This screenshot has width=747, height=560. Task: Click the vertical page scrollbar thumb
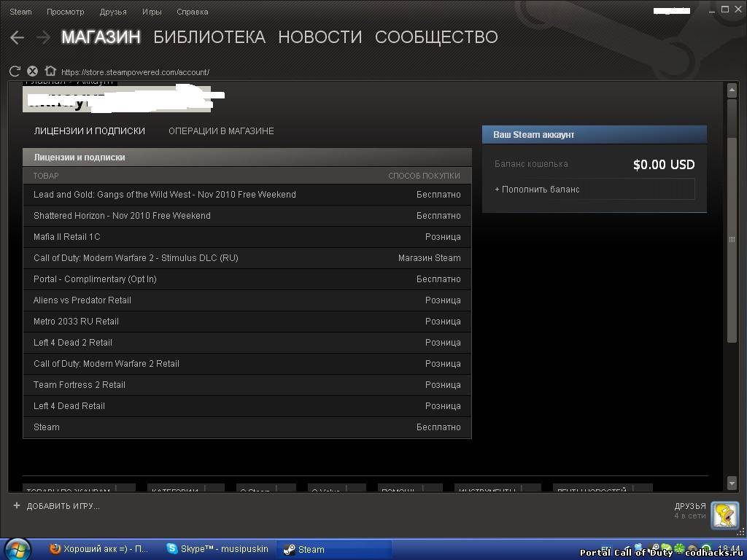point(732,239)
